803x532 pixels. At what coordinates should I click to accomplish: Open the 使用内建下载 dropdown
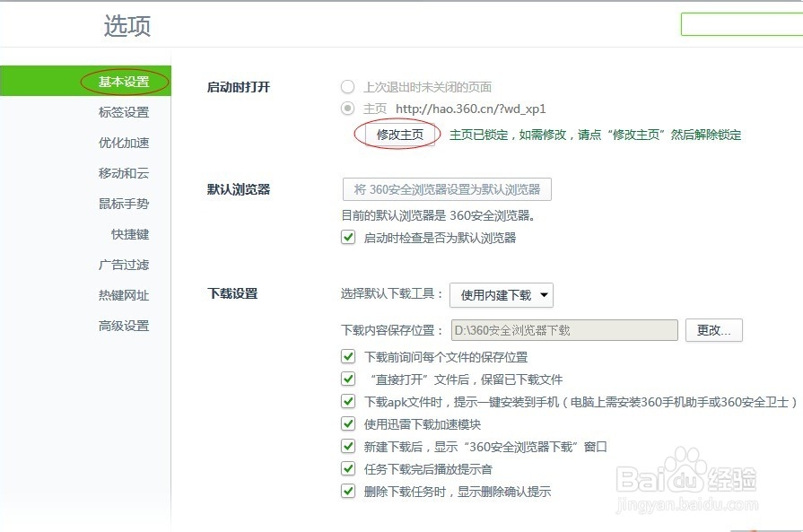tap(502, 295)
